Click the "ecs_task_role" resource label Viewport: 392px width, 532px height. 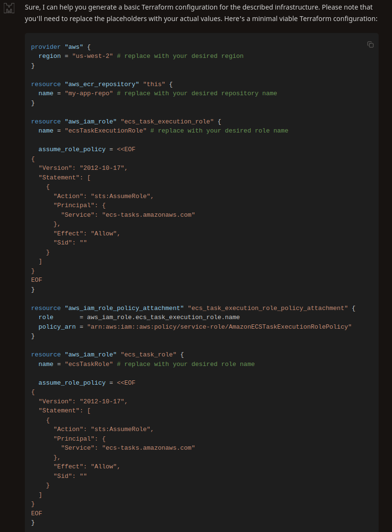[x=149, y=355]
